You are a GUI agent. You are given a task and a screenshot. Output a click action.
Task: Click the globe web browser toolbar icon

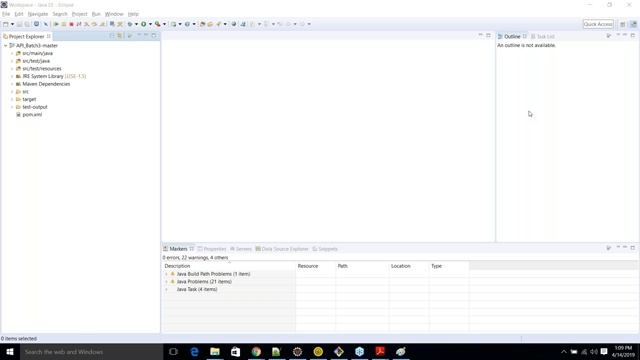(x=234, y=24)
